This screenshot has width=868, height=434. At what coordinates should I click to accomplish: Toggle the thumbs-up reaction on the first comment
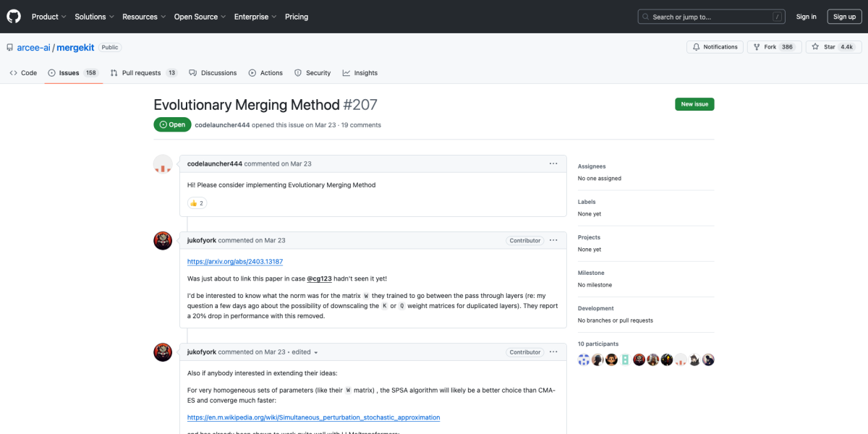(x=196, y=203)
